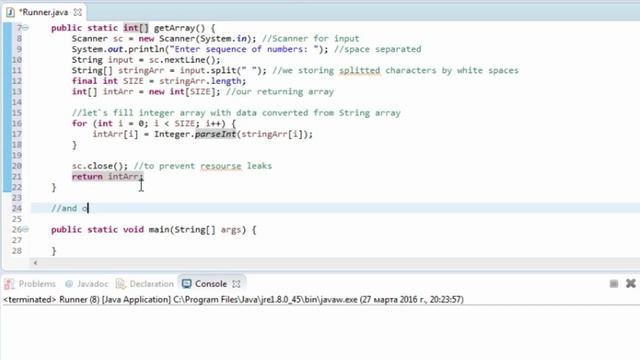Place cursor on '//and o' comment line
Image resolution: width=640 pixels, height=360 pixels.
click(70, 208)
